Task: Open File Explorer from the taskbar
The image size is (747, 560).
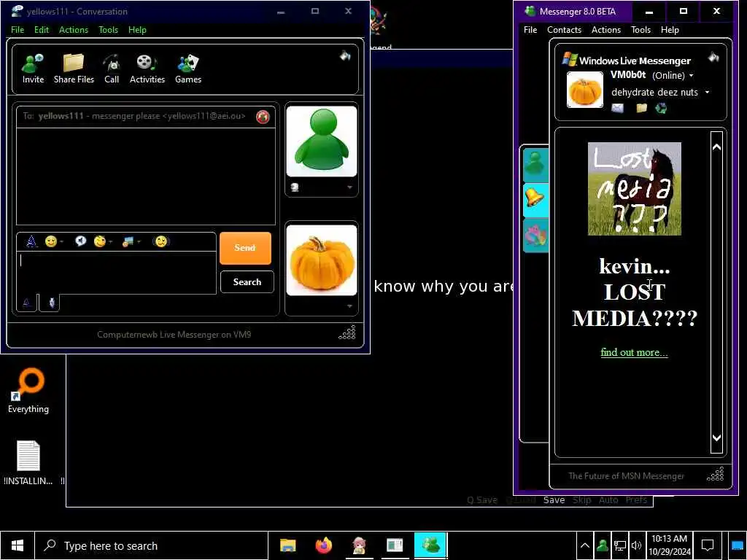Action: (287, 545)
